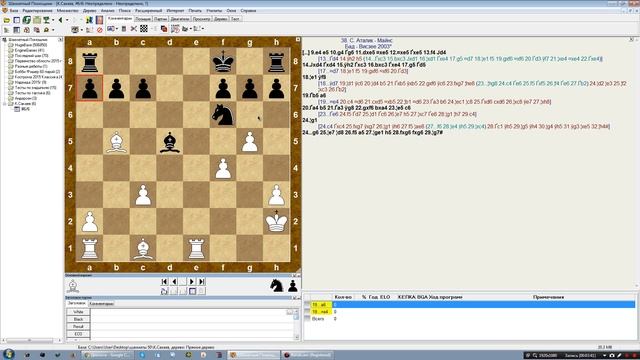Advance one move with the next arrow
The height and width of the screenshot is (360, 640).
coord(191,281)
